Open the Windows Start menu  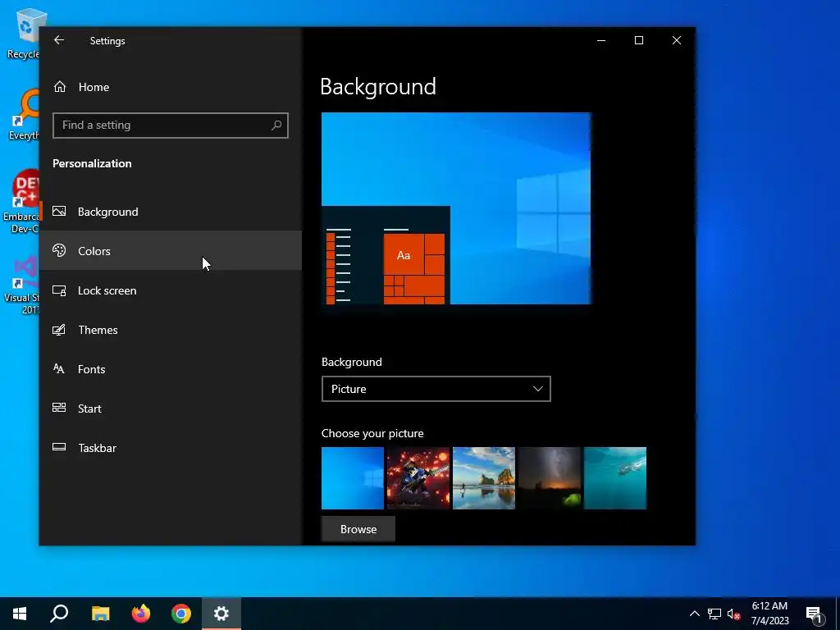20,614
